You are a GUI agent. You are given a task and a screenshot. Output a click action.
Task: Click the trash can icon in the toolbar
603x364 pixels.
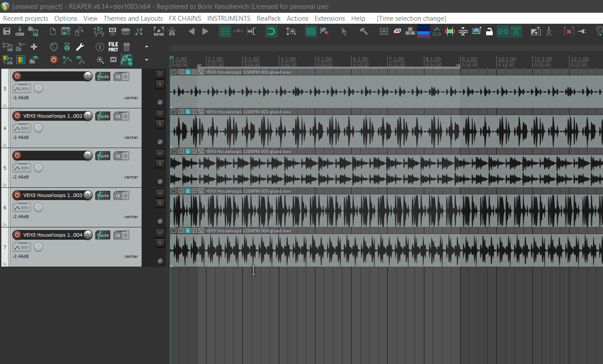pos(127,47)
